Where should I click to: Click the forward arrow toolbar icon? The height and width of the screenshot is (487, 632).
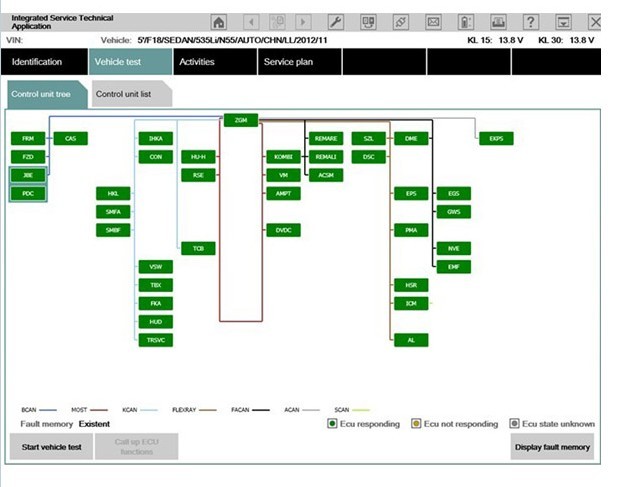pyautogui.click(x=303, y=22)
